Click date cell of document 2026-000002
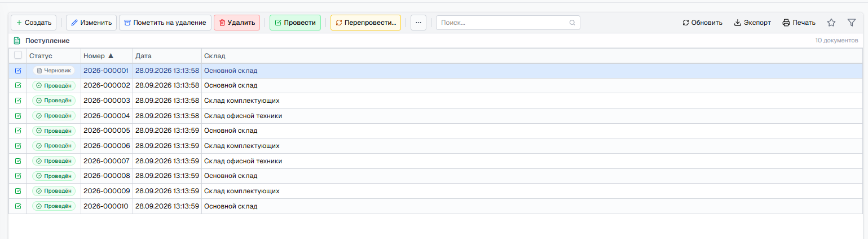Viewport: 868px width, 239px height. [168, 85]
